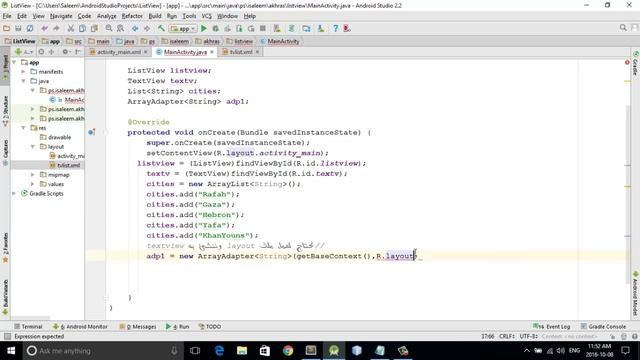Click the Cut scissors icon
Screen dimensions: 640x360
click(71, 29)
